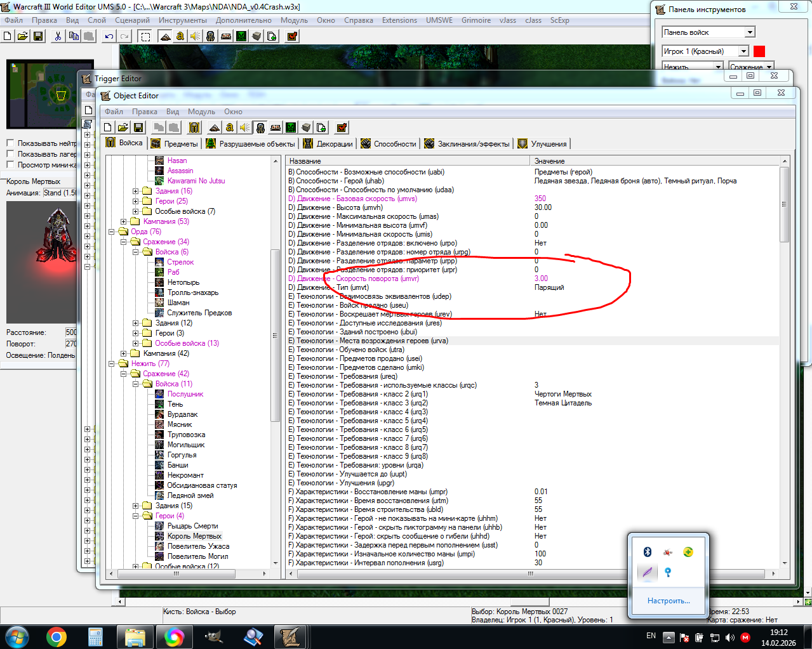Click Test Map icon in Object Editor toolbar

click(x=342, y=128)
